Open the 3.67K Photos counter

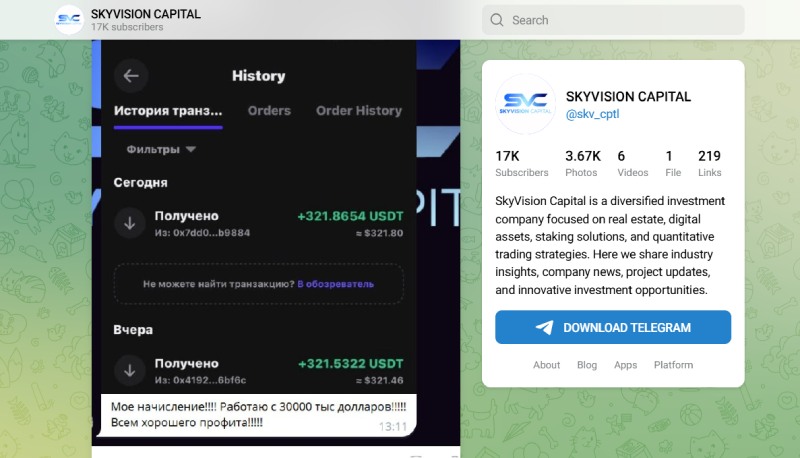click(x=583, y=163)
